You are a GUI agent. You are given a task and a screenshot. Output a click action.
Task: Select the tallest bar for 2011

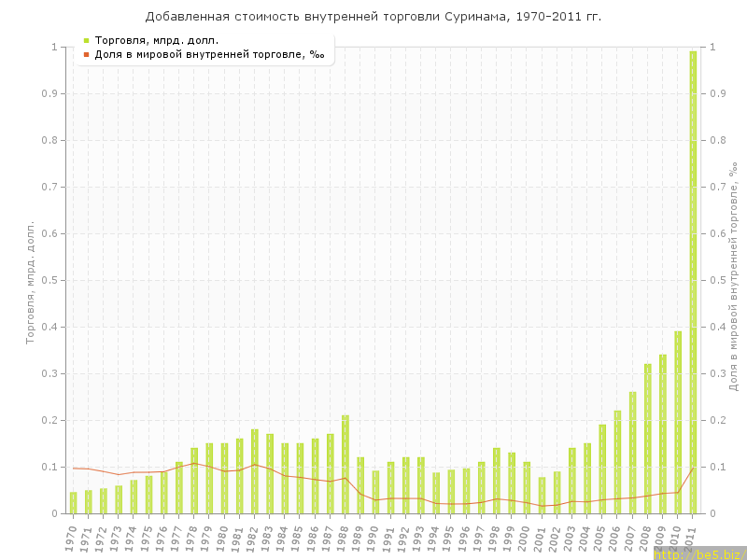(693, 282)
